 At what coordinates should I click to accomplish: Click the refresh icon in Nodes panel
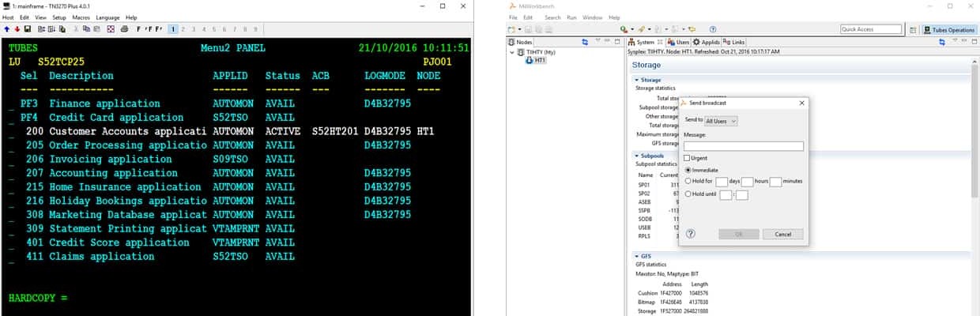click(585, 42)
